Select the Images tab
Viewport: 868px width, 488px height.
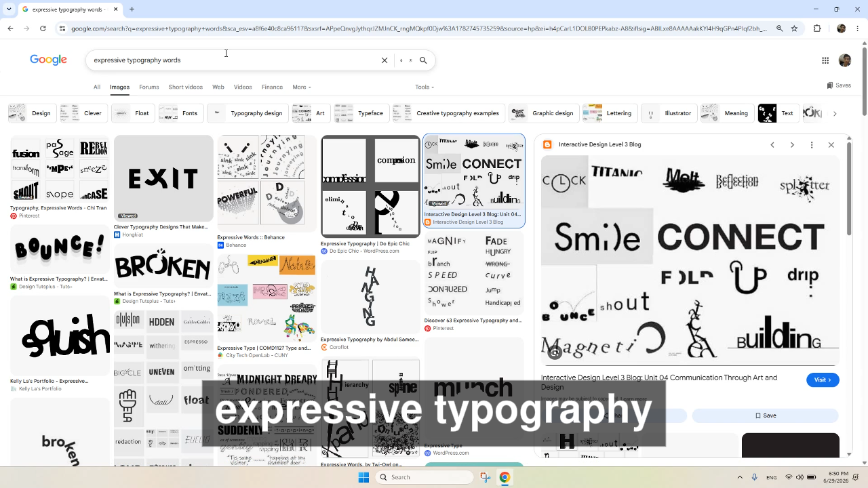point(119,87)
